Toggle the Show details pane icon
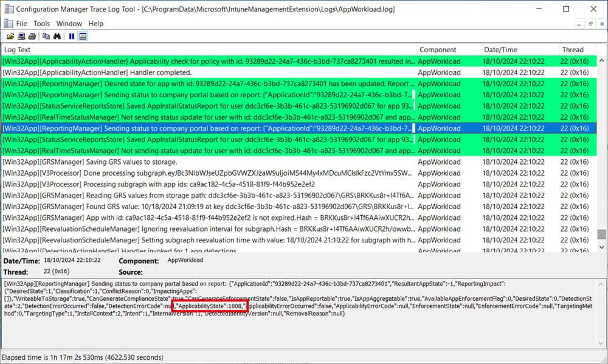 click(x=83, y=36)
